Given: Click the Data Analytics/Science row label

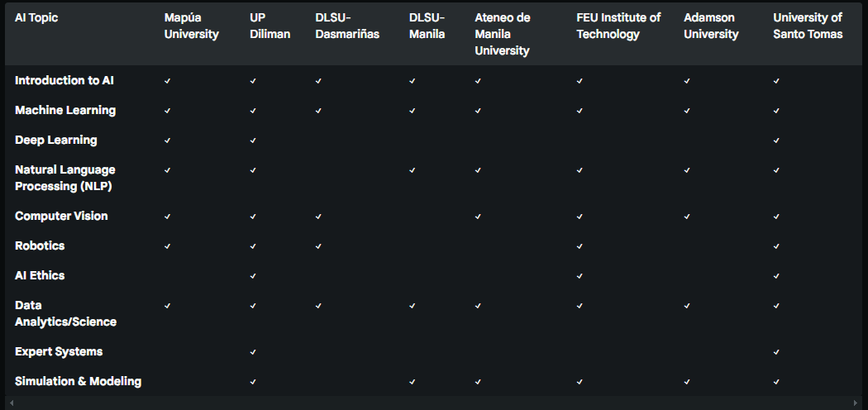Looking at the screenshot, I should pos(65,313).
